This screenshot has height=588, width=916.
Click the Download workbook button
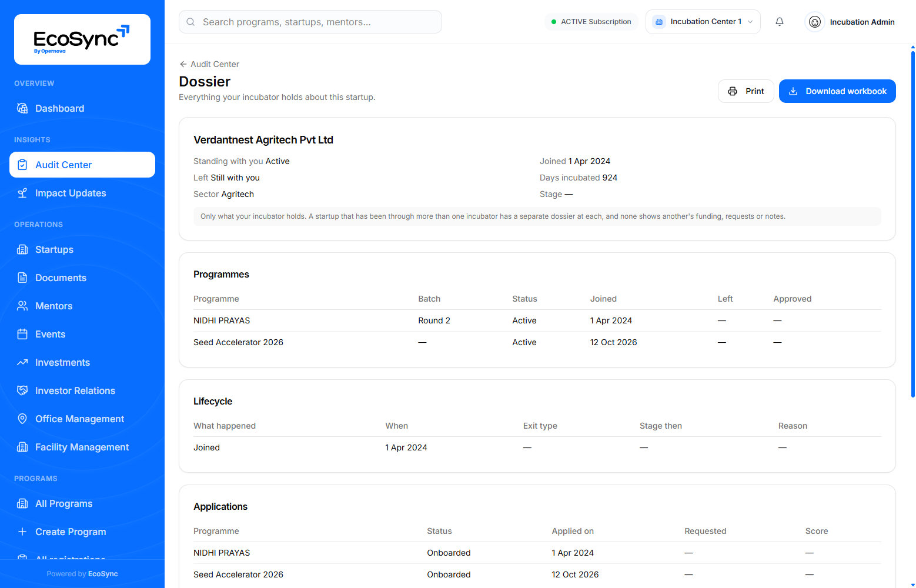point(837,91)
